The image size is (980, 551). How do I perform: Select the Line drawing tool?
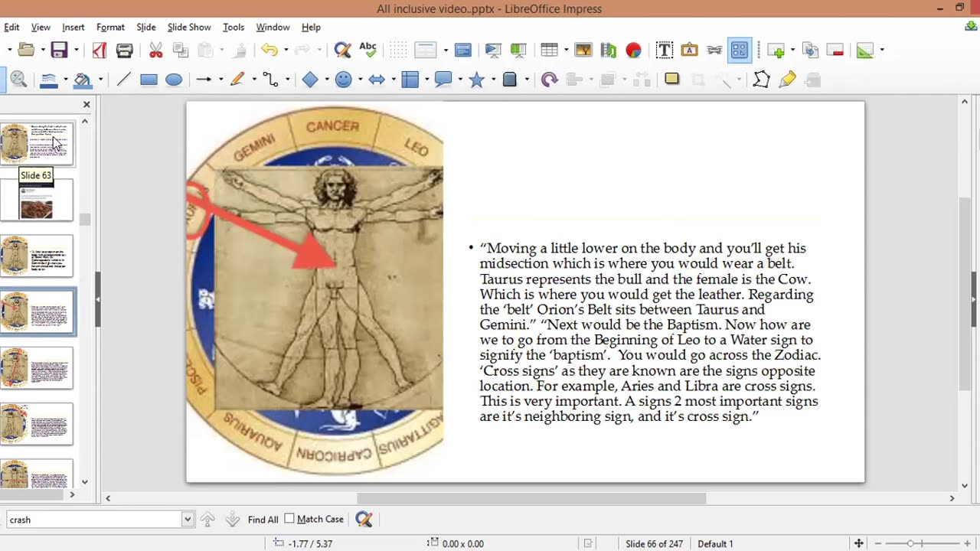[123, 80]
